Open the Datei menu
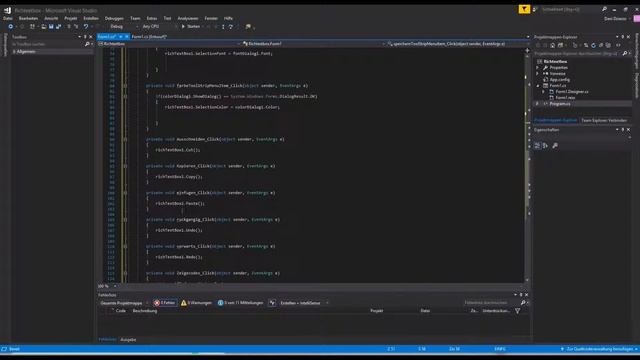This screenshot has height=360, width=640. point(7,18)
